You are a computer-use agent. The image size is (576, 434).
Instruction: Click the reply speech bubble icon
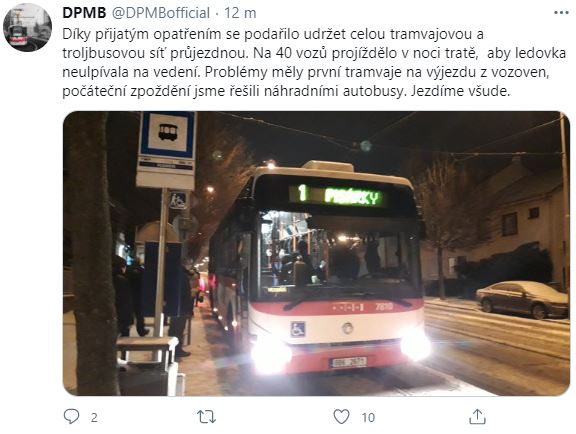tap(71, 417)
